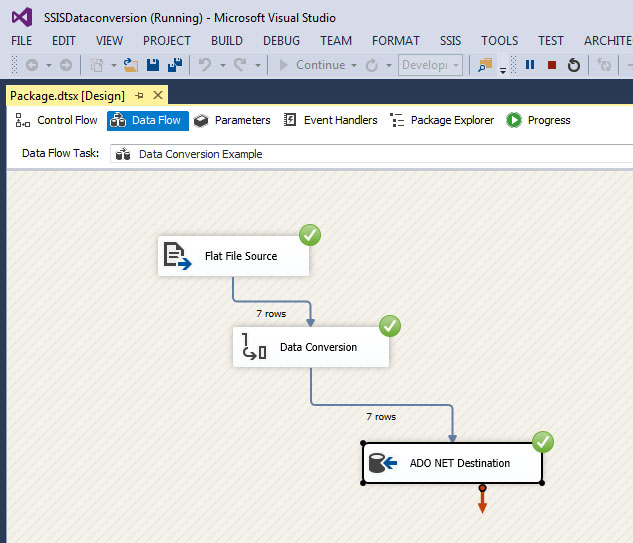Image resolution: width=633 pixels, height=543 pixels.
Task: Click the 7 rows label below Data Conversion
Action: click(381, 417)
